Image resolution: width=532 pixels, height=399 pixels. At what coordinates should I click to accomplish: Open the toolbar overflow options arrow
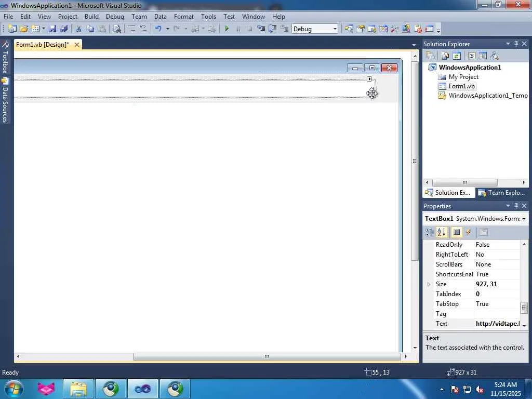click(438, 31)
